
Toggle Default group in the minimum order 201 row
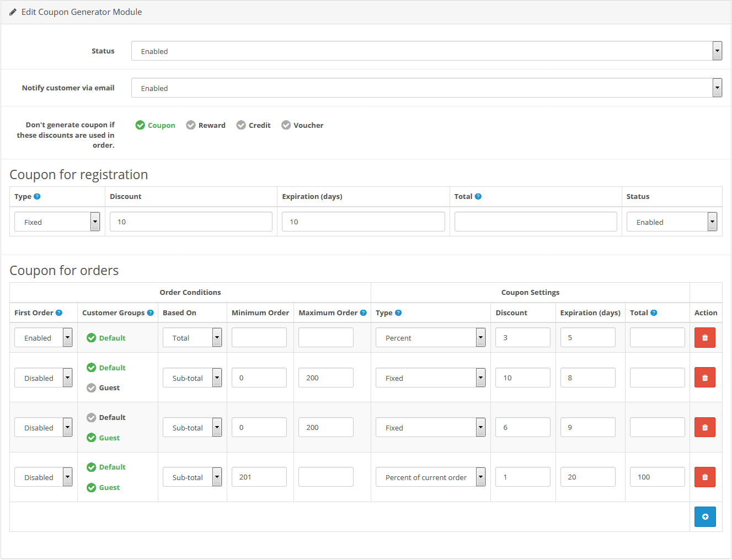coord(92,467)
